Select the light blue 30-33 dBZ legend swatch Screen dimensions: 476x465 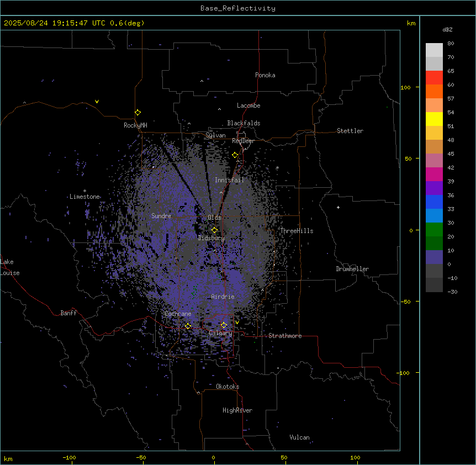click(434, 216)
